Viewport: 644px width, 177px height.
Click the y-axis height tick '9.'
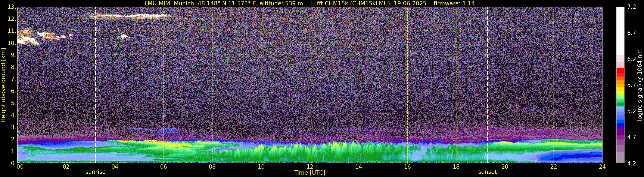[x=13, y=55]
